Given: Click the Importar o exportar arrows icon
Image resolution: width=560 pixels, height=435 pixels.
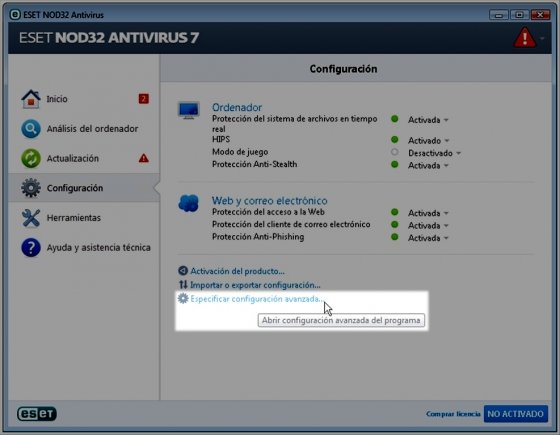Looking at the screenshot, I should (183, 285).
